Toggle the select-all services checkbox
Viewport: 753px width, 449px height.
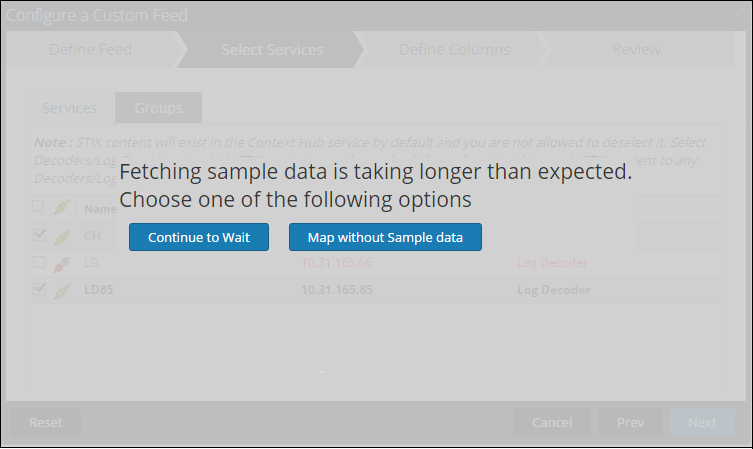coord(38,208)
